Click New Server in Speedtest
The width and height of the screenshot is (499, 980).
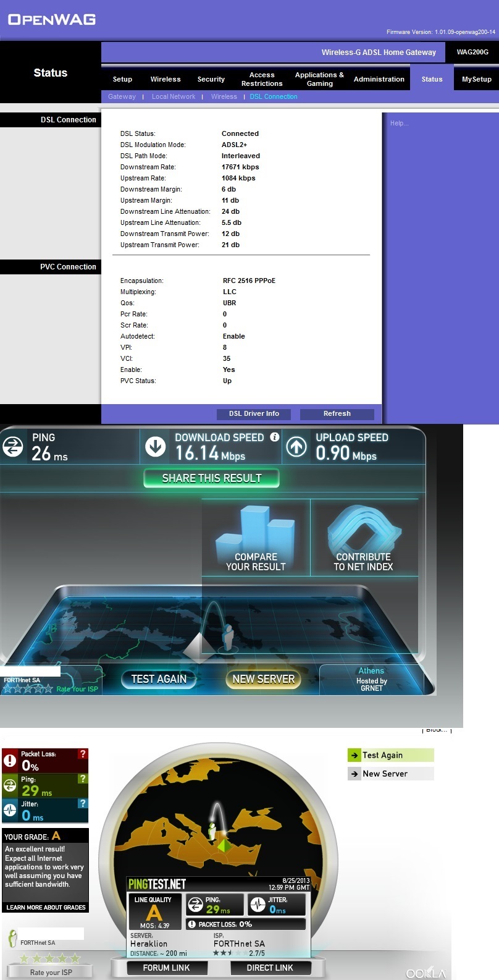point(264,679)
